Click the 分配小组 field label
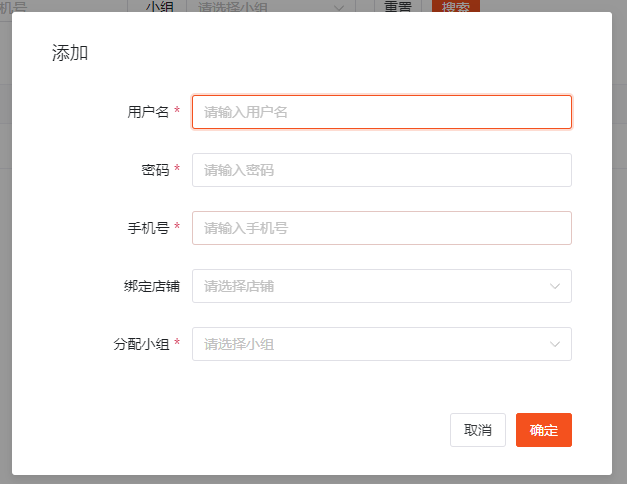This screenshot has height=484, width=627. click(x=141, y=344)
